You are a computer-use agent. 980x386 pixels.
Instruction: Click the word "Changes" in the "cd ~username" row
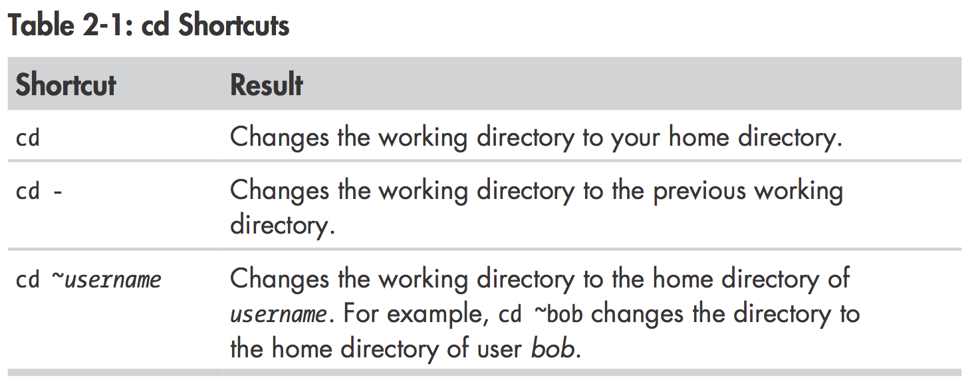[x=279, y=279]
